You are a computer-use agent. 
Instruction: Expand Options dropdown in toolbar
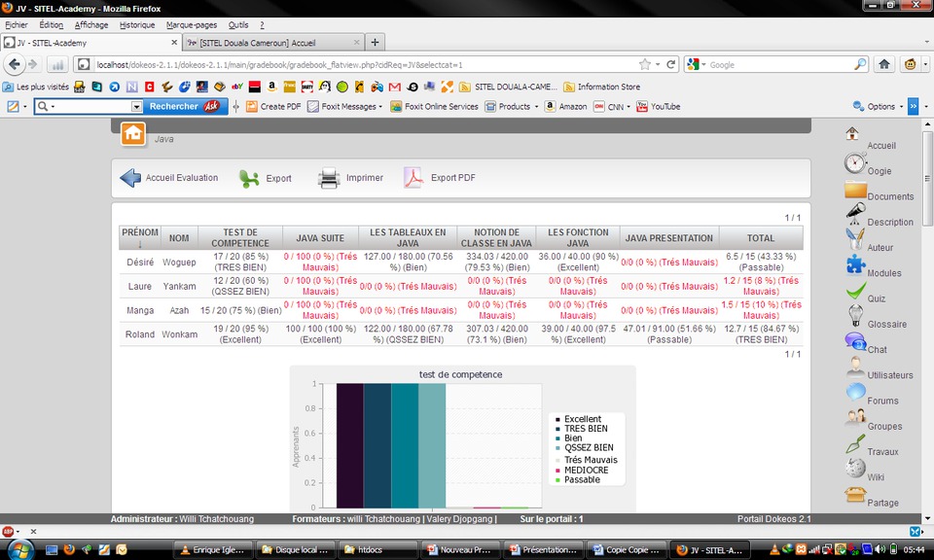click(901, 107)
